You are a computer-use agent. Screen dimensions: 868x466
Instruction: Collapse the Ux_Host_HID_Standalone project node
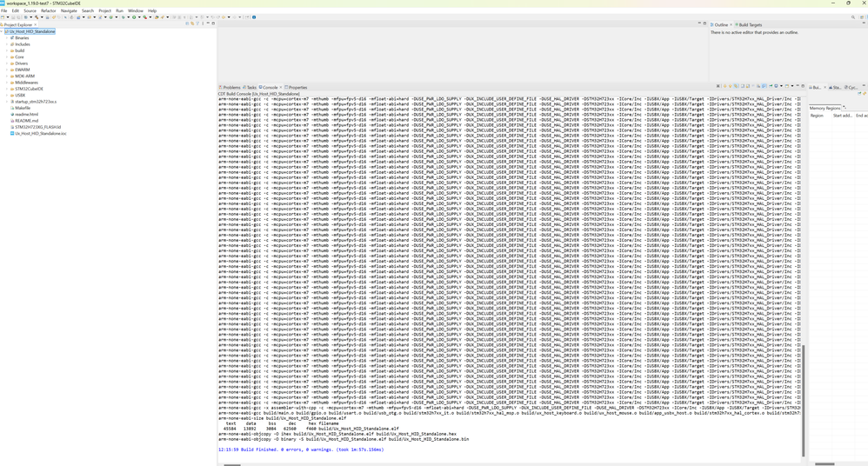[2, 31]
